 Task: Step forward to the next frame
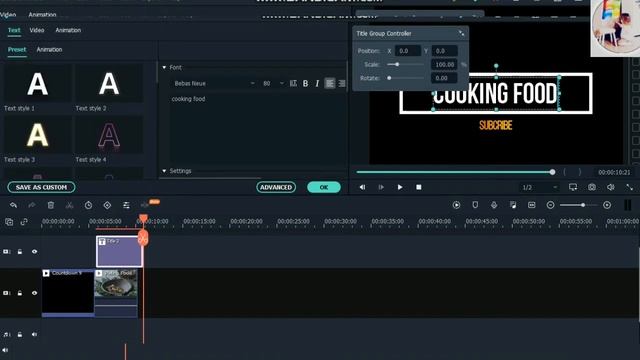381,187
